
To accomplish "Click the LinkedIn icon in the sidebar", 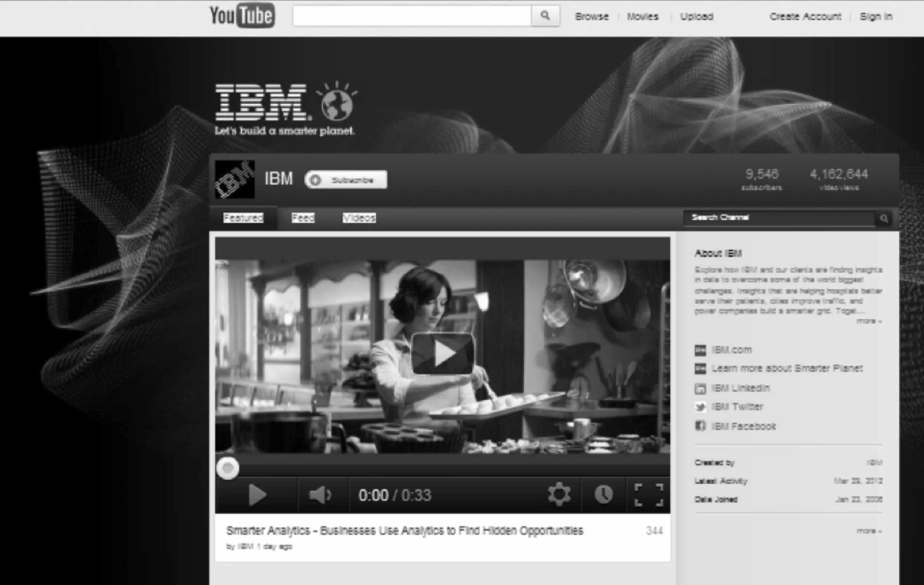I will (700, 388).
